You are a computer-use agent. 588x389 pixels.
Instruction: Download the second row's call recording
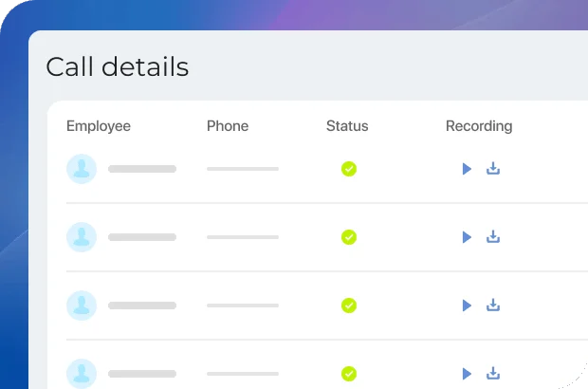click(x=493, y=237)
